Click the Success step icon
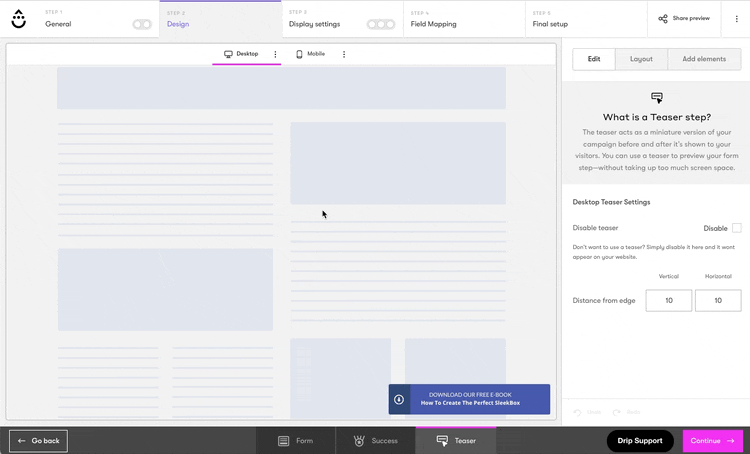 click(x=359, y=441)
